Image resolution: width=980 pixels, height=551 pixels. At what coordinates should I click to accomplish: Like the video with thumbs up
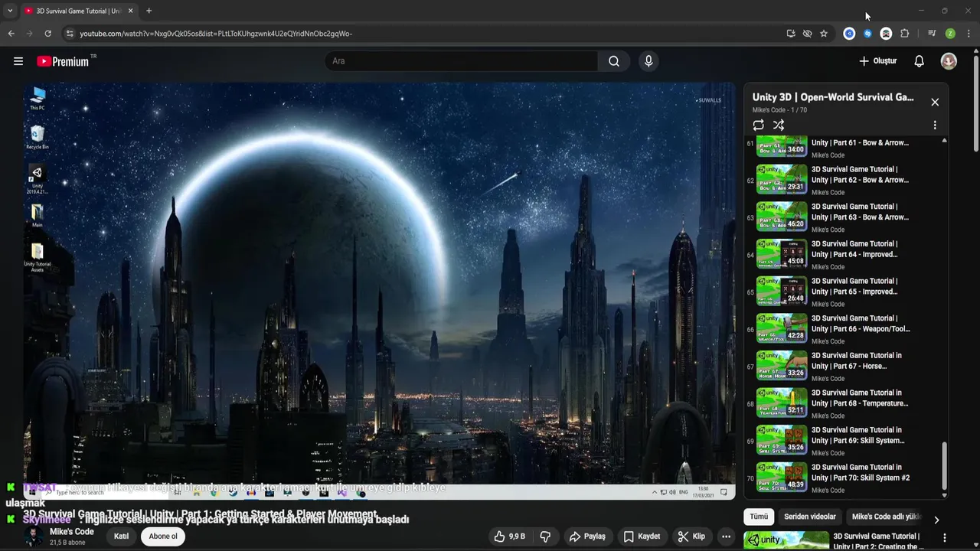[509, 536]
